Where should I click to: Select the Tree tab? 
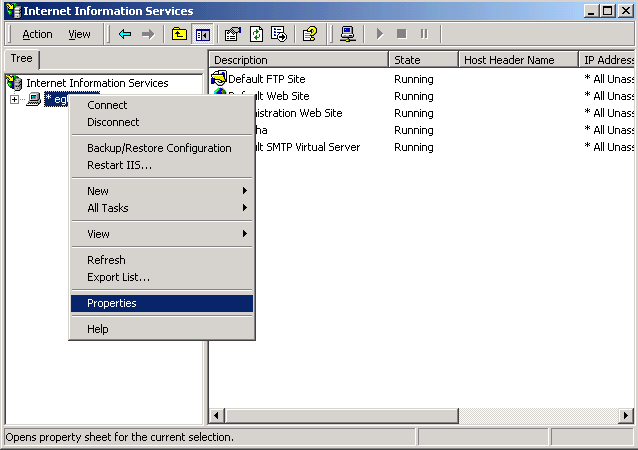pos(22,58)
